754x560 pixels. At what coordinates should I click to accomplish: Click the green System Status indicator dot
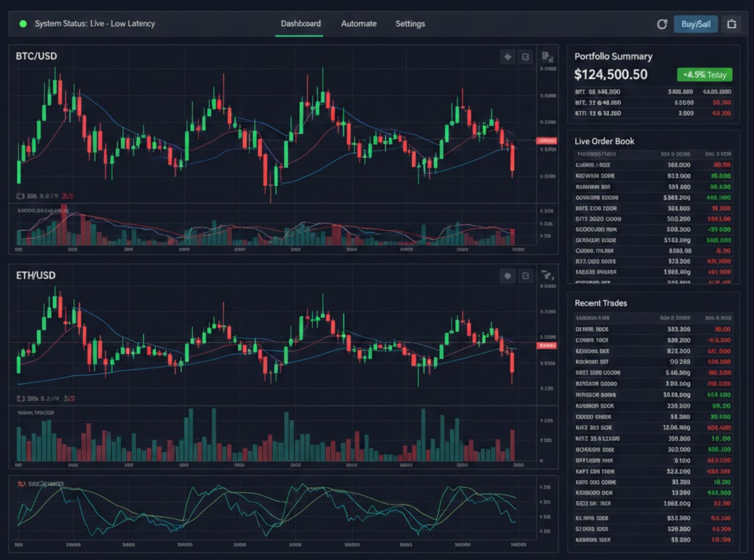click(23, 24)
